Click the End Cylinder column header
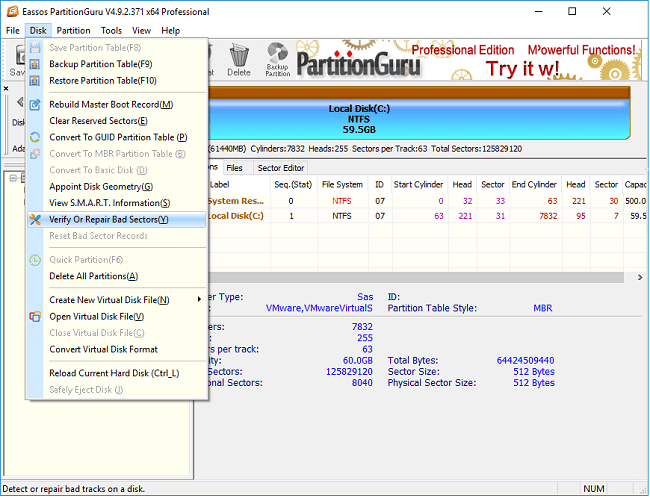The image size is (650, 498). click(534, 185)
